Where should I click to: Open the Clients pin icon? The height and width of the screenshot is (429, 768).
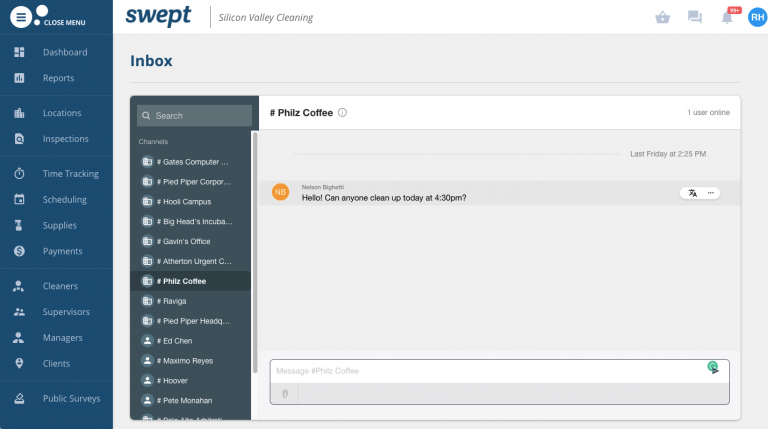19,363
